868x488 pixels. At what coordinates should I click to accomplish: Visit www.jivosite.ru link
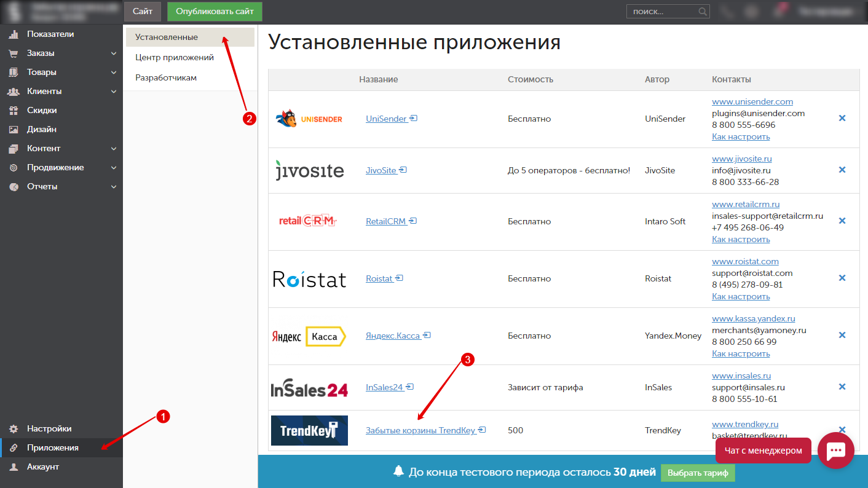tap(742, 159)
